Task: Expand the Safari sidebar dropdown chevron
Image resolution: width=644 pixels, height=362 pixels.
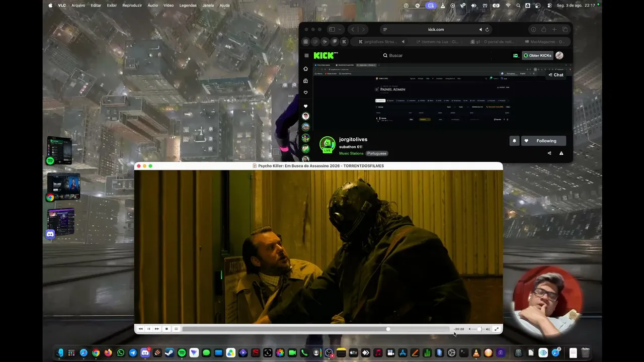Action: [x=340, y=30]
